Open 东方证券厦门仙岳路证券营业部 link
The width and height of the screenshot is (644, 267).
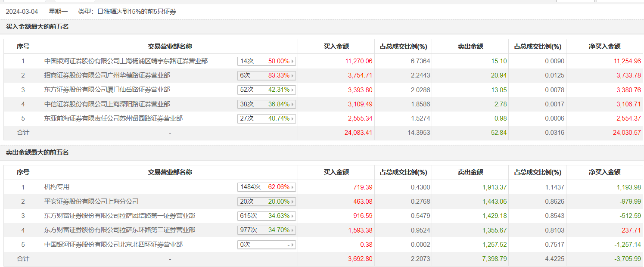coord(107,90)
